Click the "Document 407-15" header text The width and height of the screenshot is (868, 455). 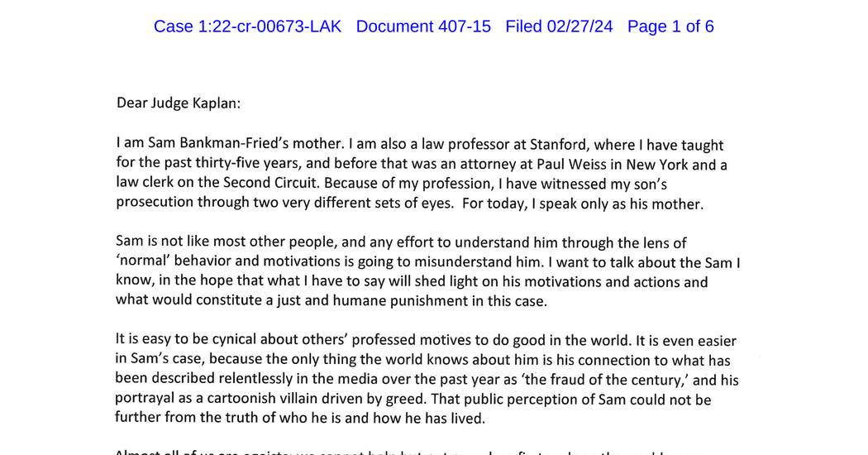pos(423,26)
